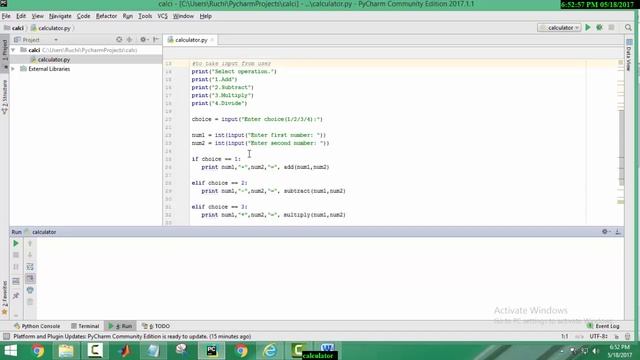Image resolution: width=640 pixels, height=360 pixels.
Task: Click calci in the navigation breadcrumb
Action: (x=14, y=28)
